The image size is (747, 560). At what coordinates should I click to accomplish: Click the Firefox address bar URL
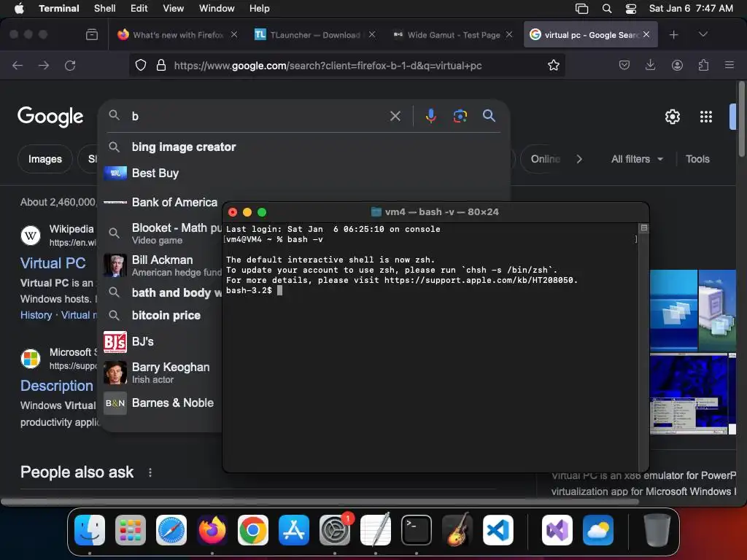click(328, 65)
